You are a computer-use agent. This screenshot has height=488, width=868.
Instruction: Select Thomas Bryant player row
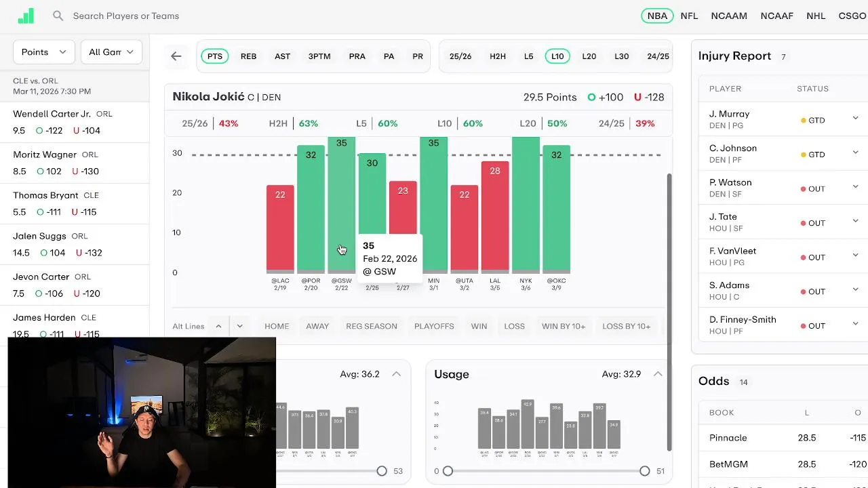pos(75,203)
